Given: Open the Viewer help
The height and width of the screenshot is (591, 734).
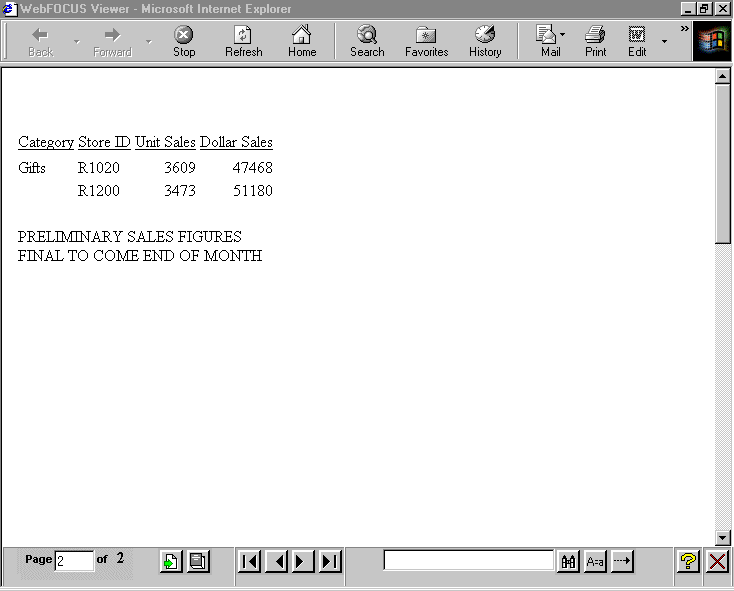Looking at the screenshot, I should (688, 561).
